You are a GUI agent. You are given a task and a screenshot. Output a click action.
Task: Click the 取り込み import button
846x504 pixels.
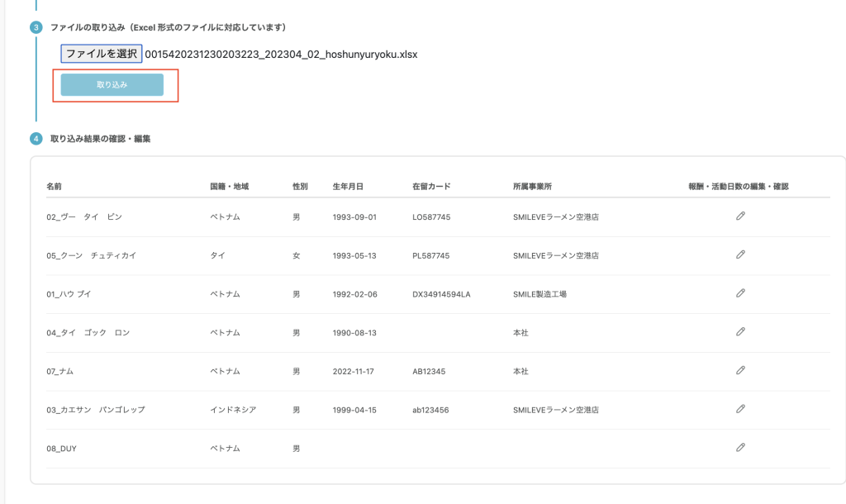coord(112,85)
